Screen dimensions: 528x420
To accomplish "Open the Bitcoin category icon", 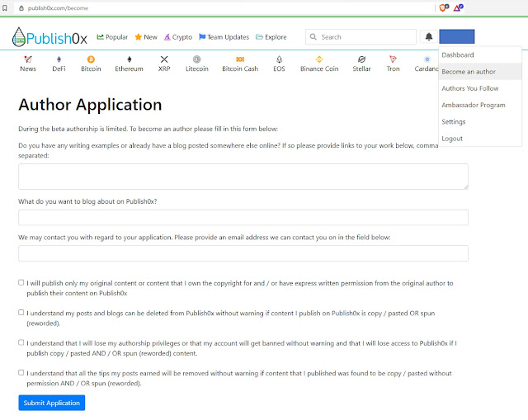I will (x=91, y=59).
